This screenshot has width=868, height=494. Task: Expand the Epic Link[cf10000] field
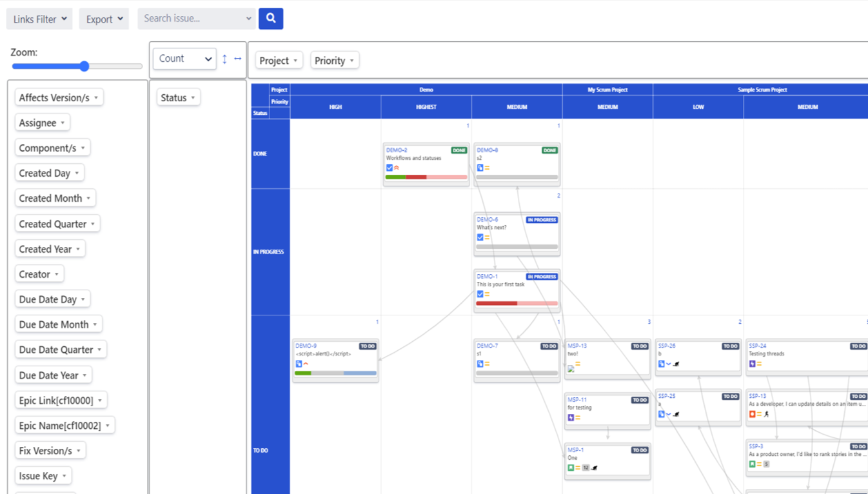[61, 400]
